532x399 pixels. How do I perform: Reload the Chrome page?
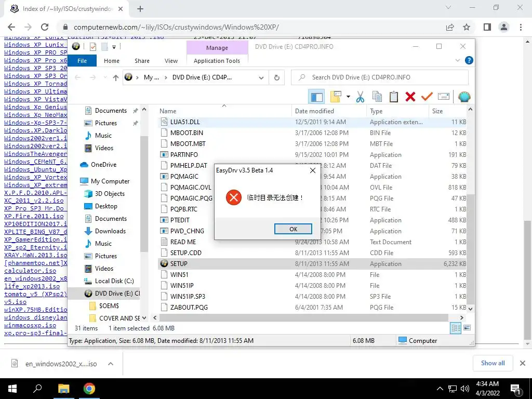pyautogui.click(x=45, y=27)
